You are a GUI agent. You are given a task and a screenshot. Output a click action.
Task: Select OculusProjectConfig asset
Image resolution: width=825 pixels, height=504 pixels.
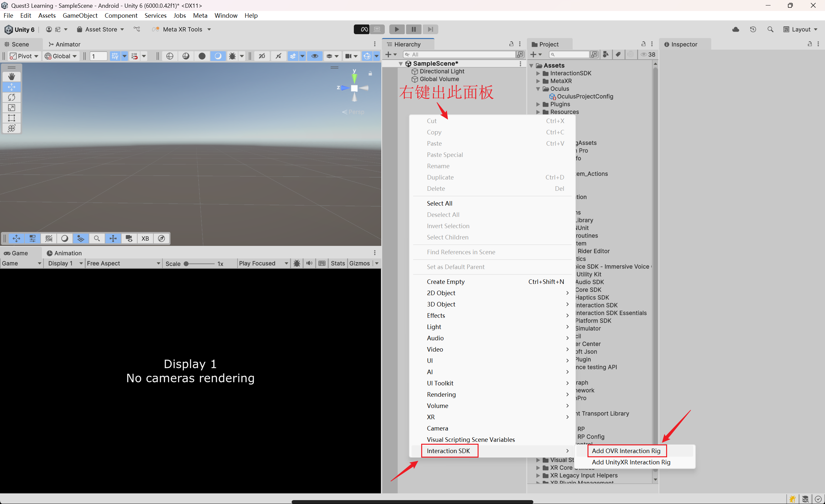pos(581,96)
